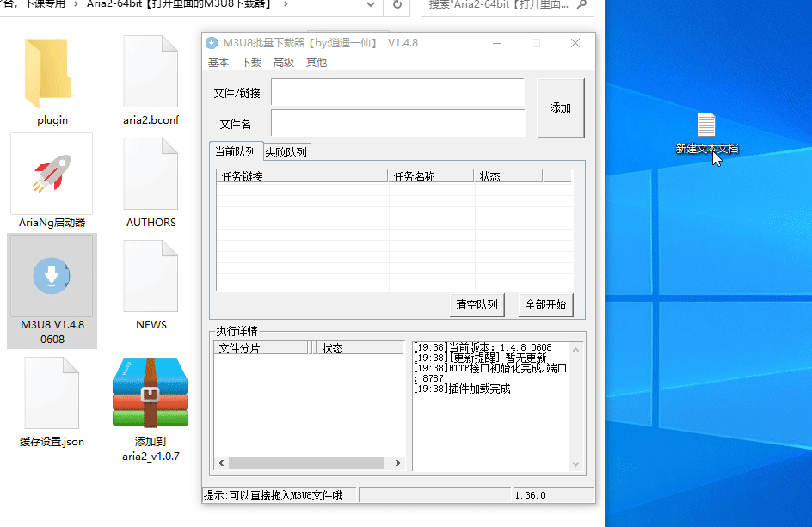
Task: Click the log line 插件加载完成
Action: 462,389
